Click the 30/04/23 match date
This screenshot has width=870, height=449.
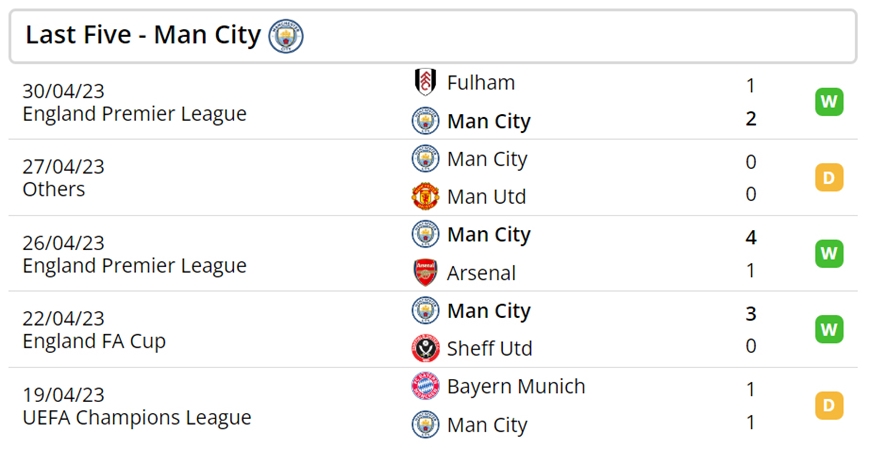pos(63,91)
